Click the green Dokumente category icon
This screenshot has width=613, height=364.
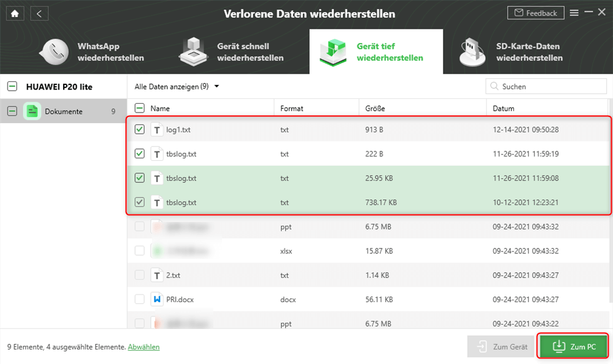[32, 111]
